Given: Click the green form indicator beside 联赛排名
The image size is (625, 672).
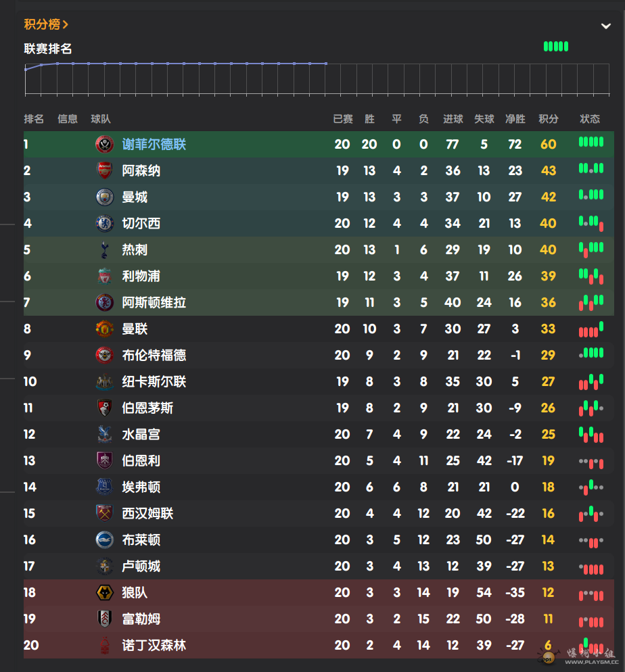Looking at the screenshot, I should (x=555, y=47).
